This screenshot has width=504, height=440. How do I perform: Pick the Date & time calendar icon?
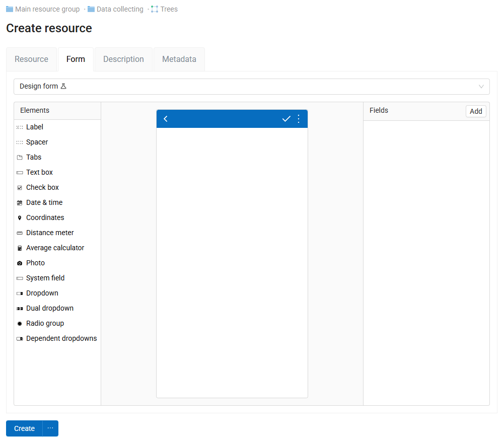20,203
